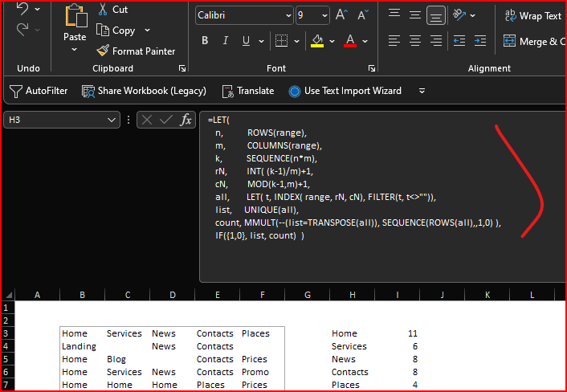Click the Translate icon
567x392 pixels.
click(228, 91)
